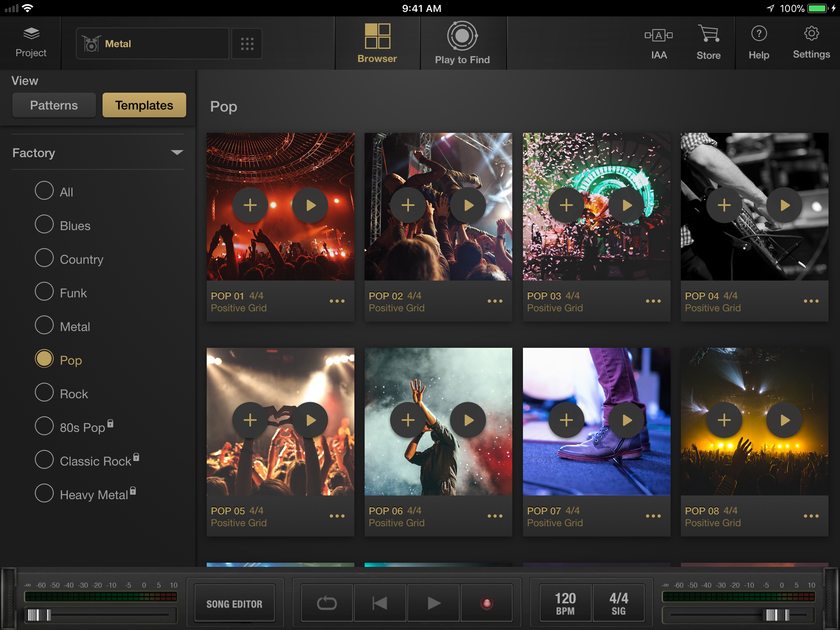840x630 pixels.
Task: Open more options for POP 06
Action: click(495, 516)
